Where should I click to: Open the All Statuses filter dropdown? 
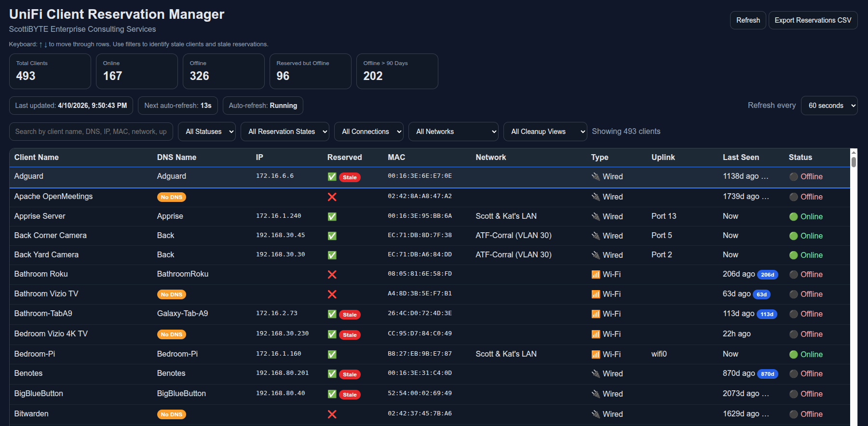(x=207, y=132)
